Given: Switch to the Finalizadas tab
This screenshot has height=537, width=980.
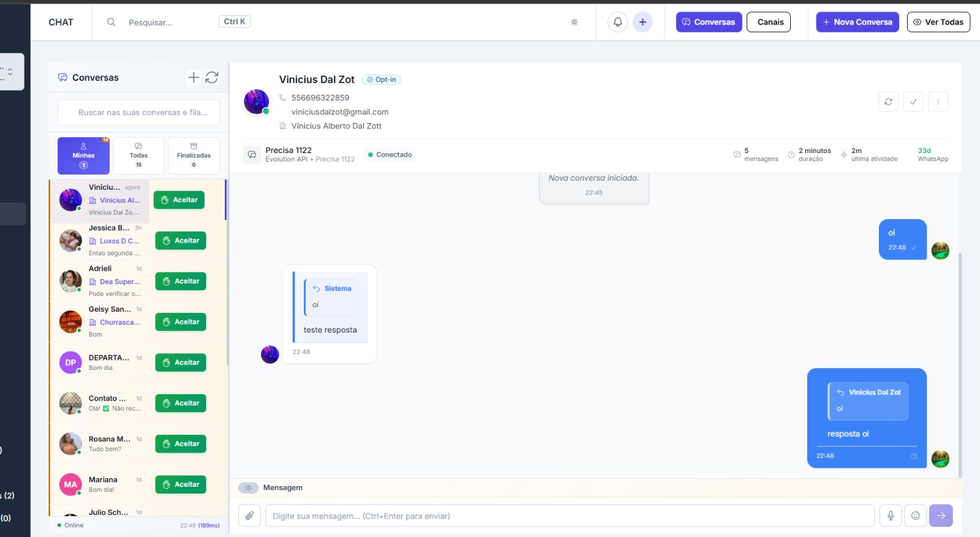Looking at the screenshot, I should click(194, 156).
